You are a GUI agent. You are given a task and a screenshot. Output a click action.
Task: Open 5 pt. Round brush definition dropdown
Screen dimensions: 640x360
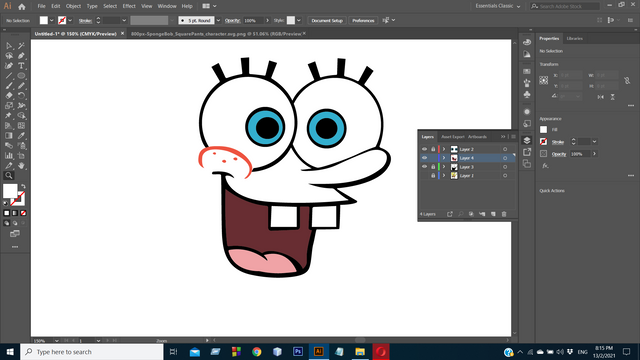click(218, 20)
